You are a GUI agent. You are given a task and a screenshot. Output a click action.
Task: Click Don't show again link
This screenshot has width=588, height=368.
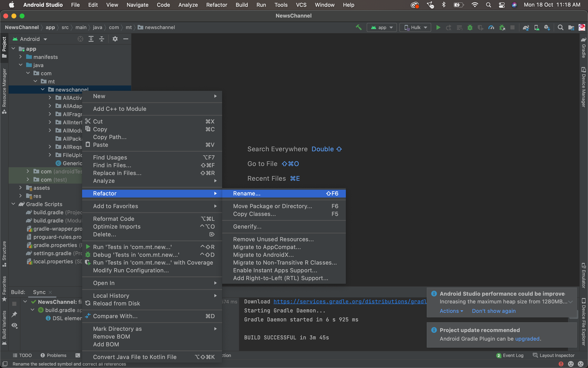(x=494, y=311)
